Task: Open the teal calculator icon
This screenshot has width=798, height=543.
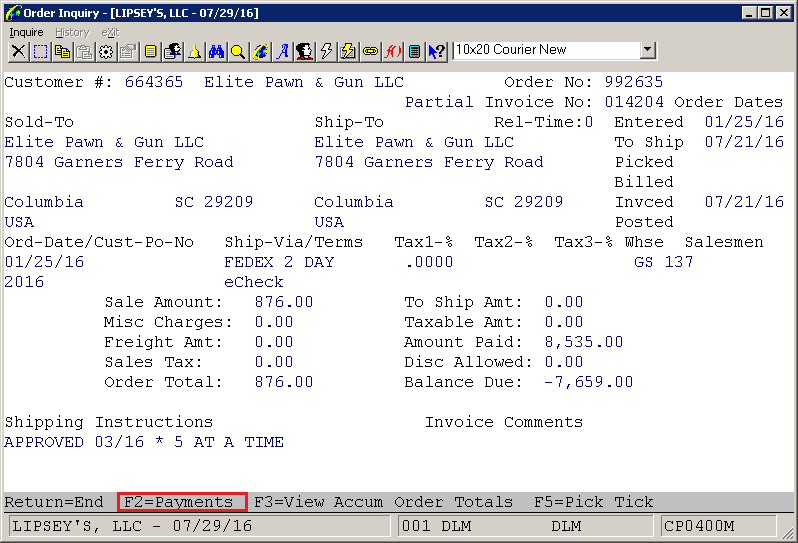Action: [x=414, y=51]
